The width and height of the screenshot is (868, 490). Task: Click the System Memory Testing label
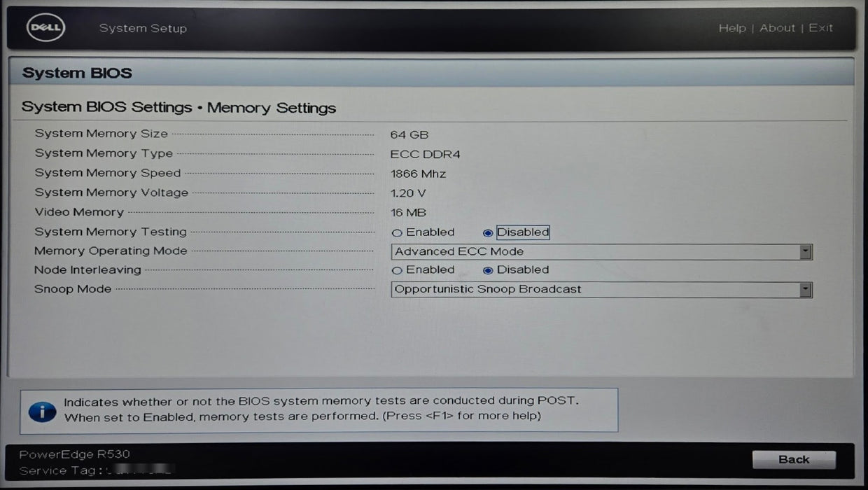pos(111,232)
